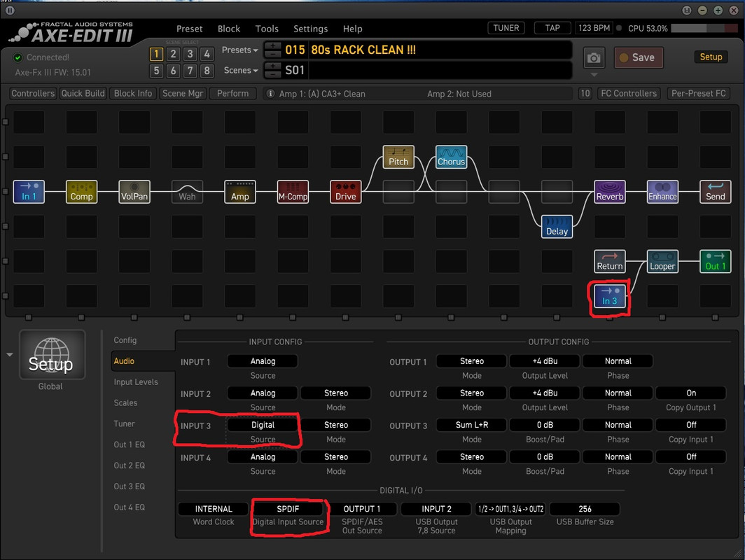Select the Amp block
Viewport: 745px width, 560px height.
point(240,191)
